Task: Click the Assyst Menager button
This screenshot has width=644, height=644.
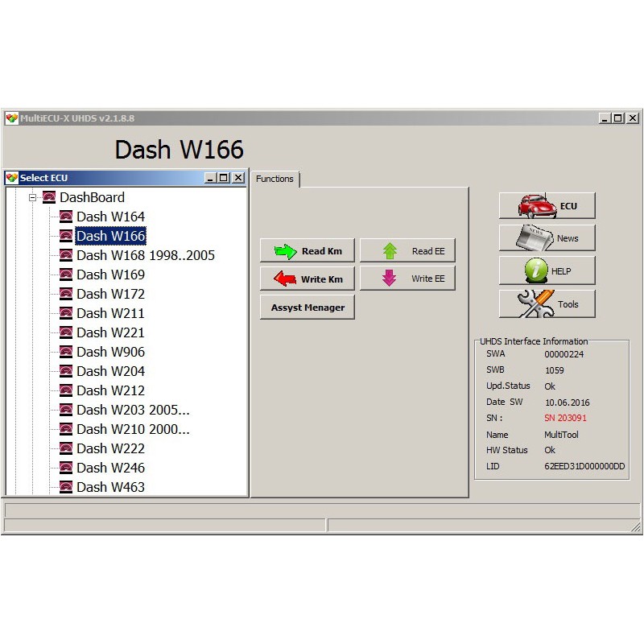Action: point(308,308)
